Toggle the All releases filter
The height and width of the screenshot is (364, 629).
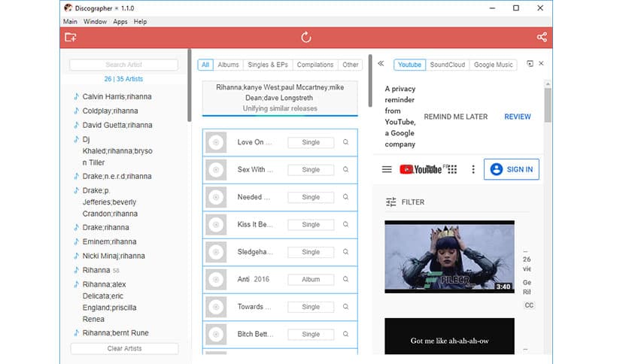tap(205, 65)
